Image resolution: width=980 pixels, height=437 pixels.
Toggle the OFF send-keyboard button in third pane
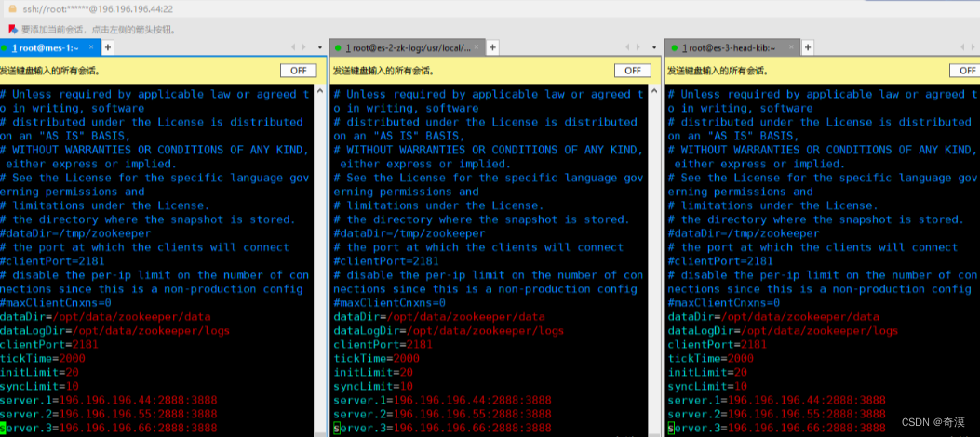[965, 71]
